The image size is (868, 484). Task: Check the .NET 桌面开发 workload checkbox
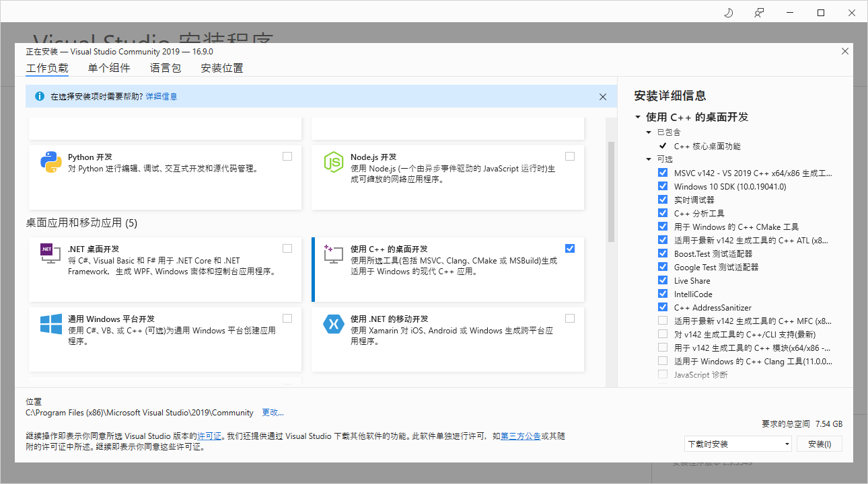[287, 248]
